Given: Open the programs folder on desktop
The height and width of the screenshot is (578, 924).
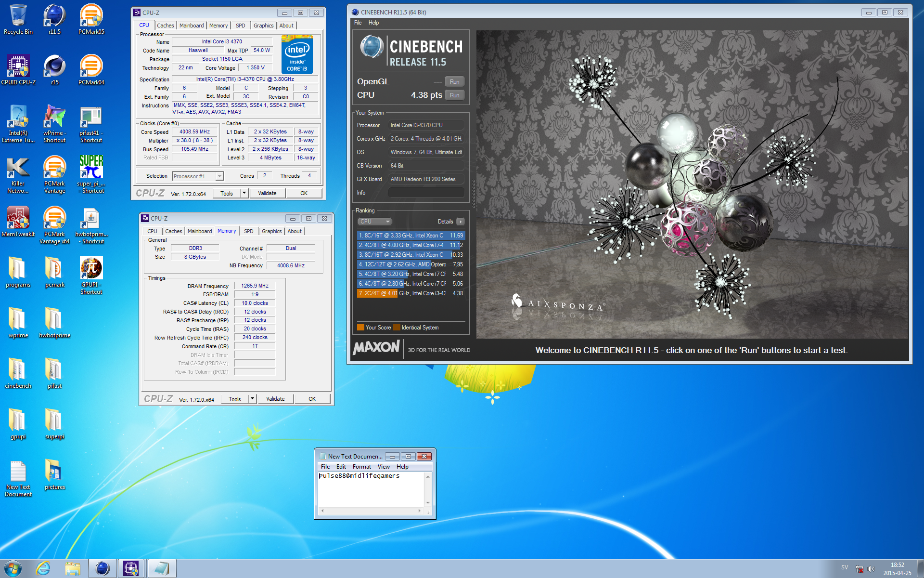Looking at the screenshot, I should pos(18,272).
